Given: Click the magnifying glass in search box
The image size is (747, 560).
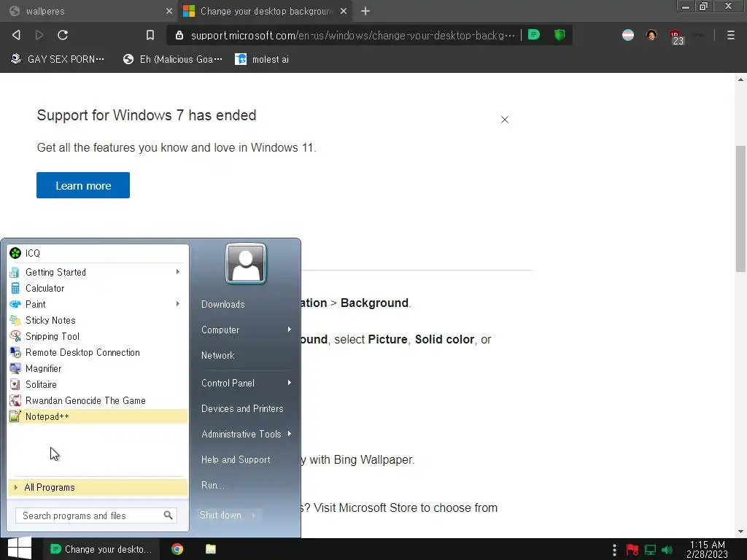Looking at the screenshot, I should point(169,516).
